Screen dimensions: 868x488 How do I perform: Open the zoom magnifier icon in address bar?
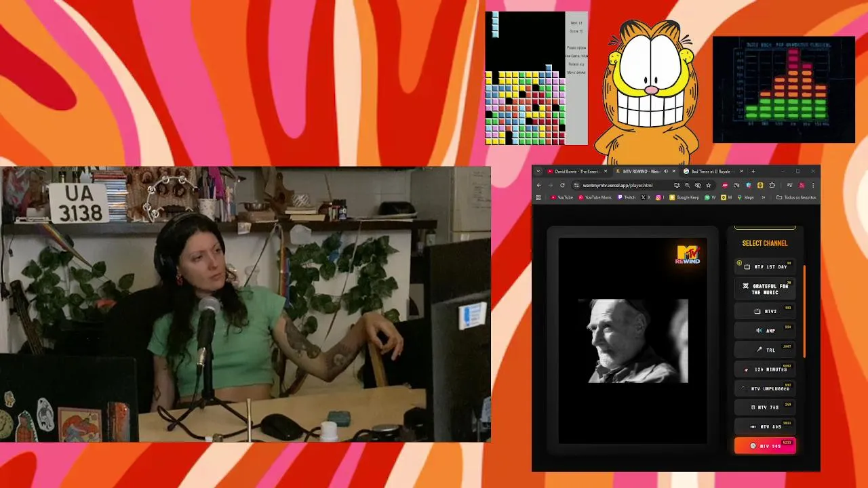click(688, 185)
